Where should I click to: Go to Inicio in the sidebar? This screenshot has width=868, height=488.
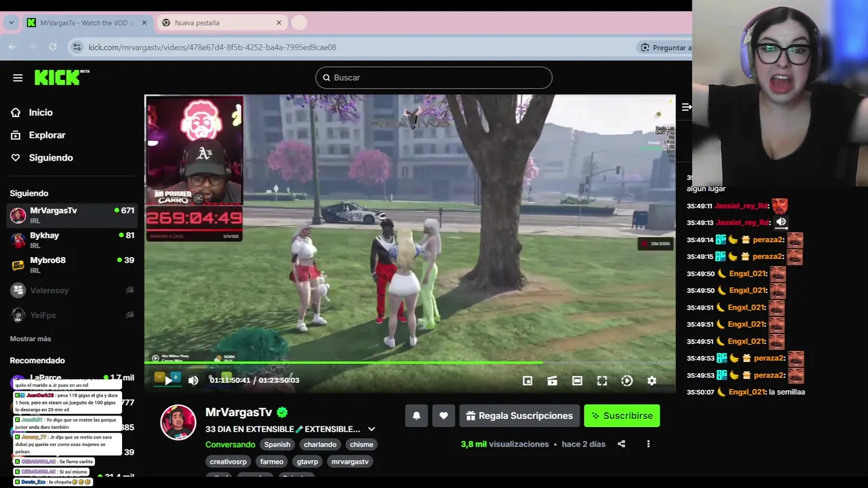tap(41, 113)
